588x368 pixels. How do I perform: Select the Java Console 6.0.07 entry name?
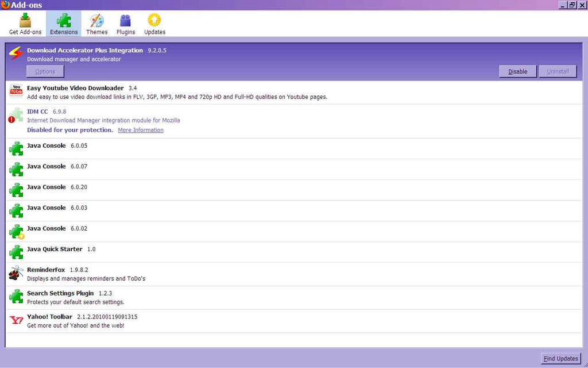pyautogui.click(x=47, y=166)
